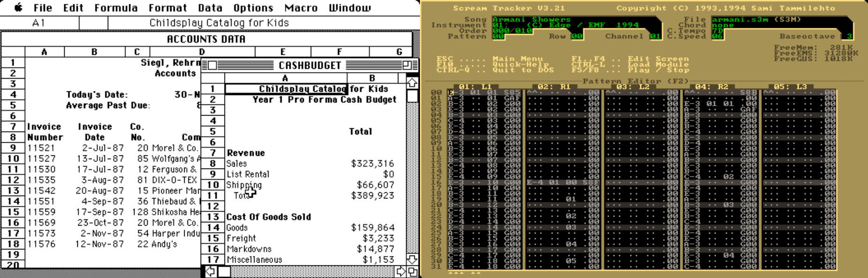Click channel header '05: L3' in Pattern Editor
Screen dimensions: 868x278
click(790, 87)
